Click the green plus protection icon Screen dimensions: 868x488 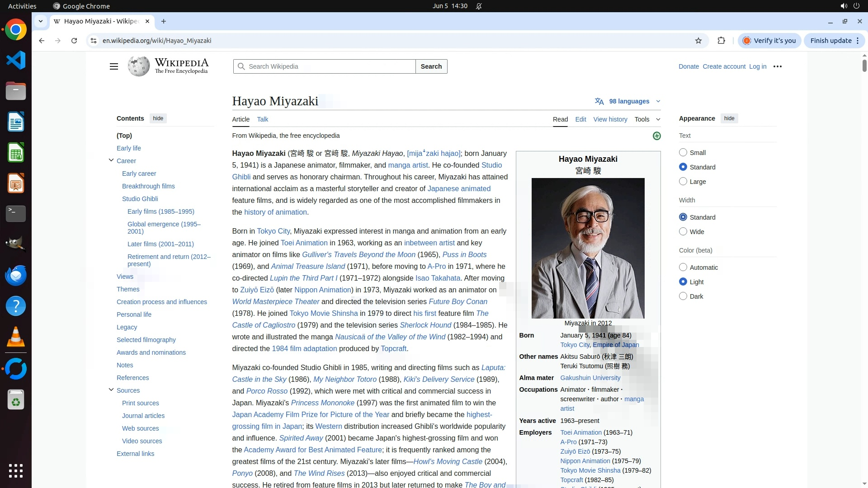(x=656, y=136)
